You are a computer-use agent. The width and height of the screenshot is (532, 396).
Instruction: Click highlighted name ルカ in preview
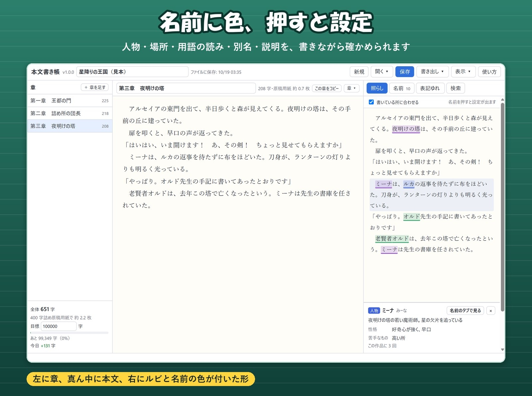(x=409, y=184)
